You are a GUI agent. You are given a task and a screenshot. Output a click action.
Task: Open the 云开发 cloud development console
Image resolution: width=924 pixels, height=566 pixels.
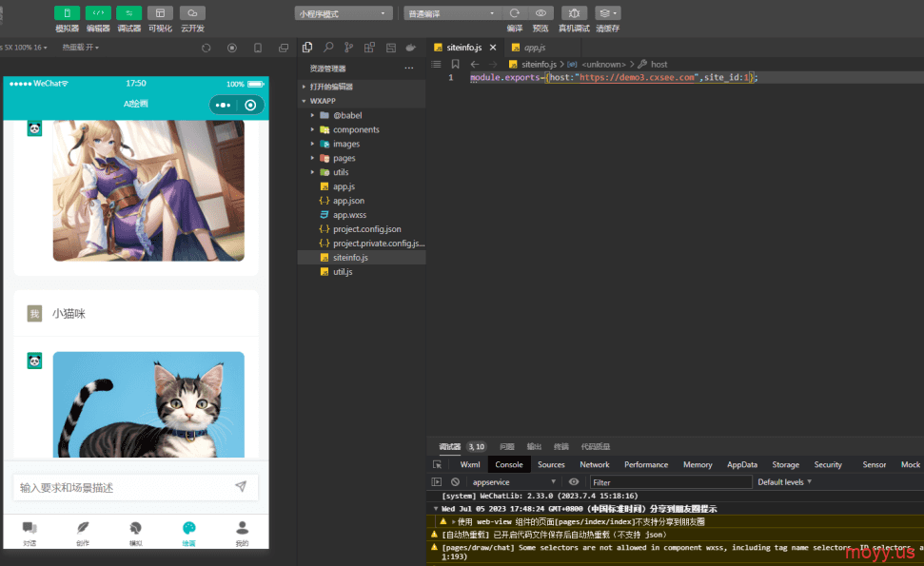click(192, 13)
